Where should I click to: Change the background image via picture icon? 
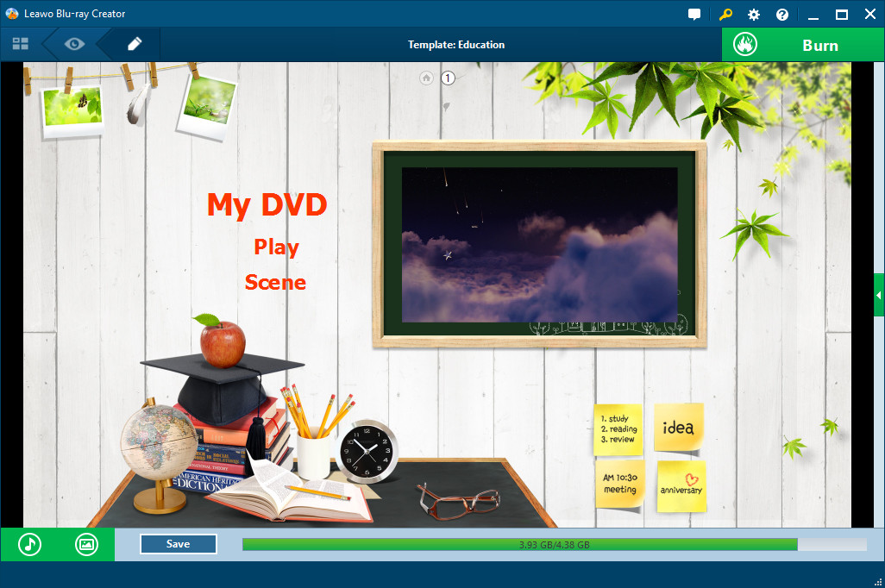[x=86, y=544]
